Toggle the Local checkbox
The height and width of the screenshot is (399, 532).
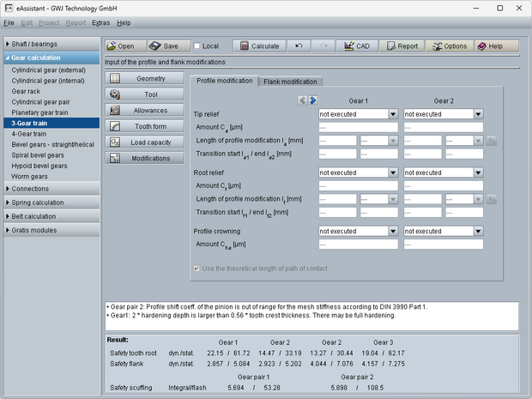point(197,46)
